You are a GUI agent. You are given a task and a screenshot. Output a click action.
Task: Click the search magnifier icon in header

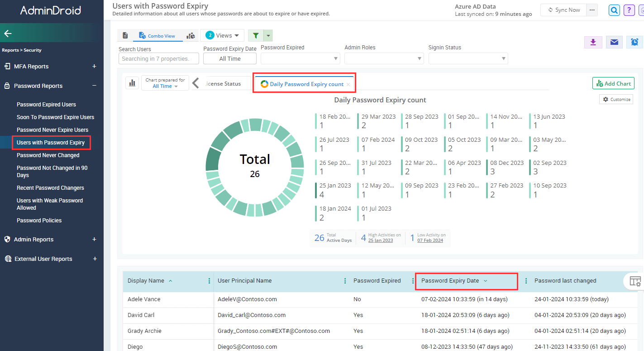tap(614, 10)
